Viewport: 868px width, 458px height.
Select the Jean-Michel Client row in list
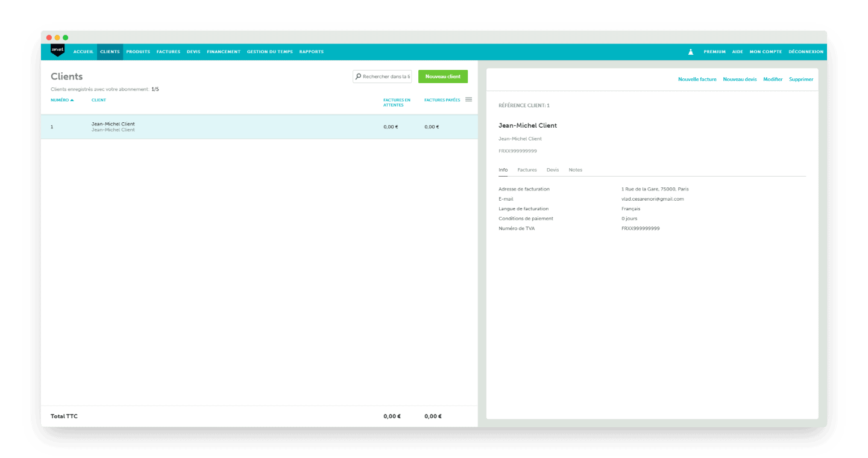click(x=259, y=127)
